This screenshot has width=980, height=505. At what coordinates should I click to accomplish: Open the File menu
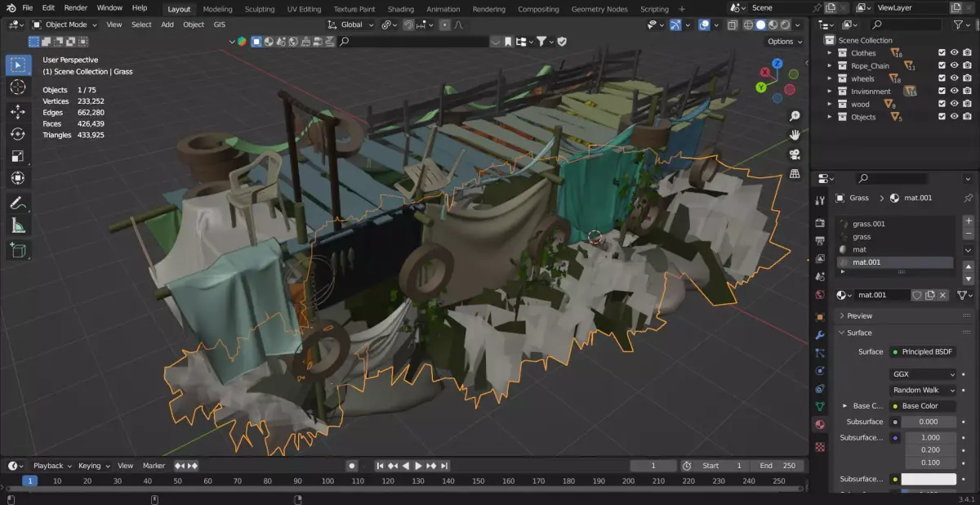click(x=27, y=7)
